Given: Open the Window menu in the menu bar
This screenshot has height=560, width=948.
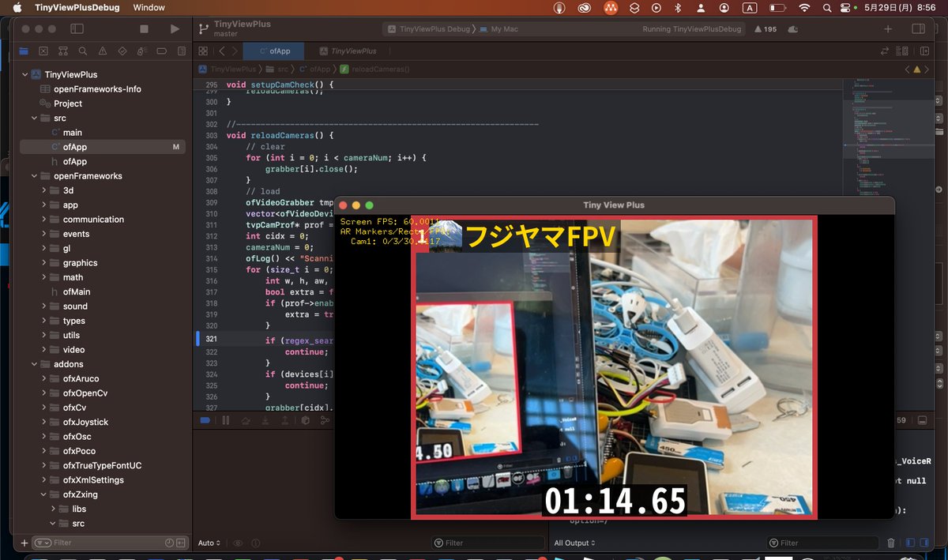Looking at the screenshot, I should pyautogui.click(x=151, y=9).
